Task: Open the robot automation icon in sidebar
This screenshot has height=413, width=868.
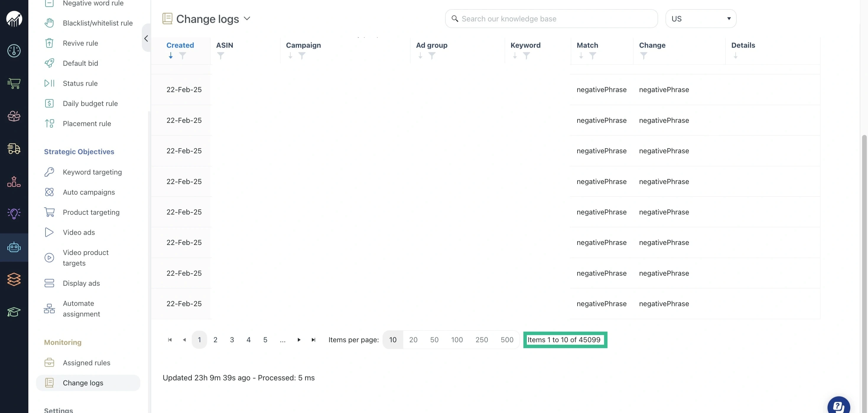Action: pyautogui.click(x=14, y=248)
